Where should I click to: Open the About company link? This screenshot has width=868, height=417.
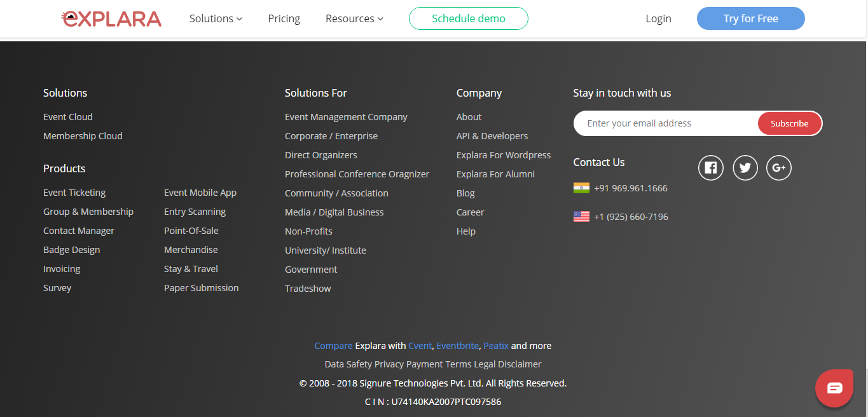click(x=469, y=117)
